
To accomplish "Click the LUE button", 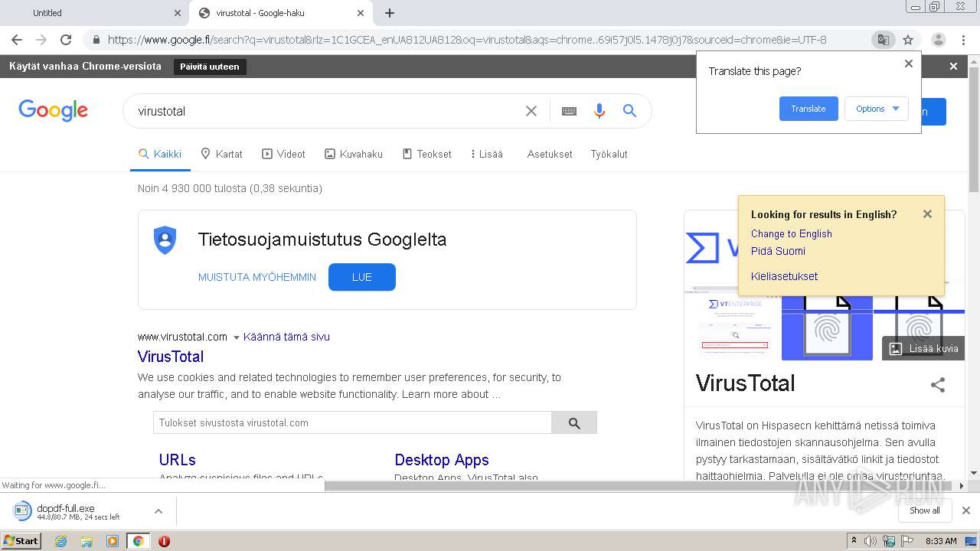I will point(362,277).
